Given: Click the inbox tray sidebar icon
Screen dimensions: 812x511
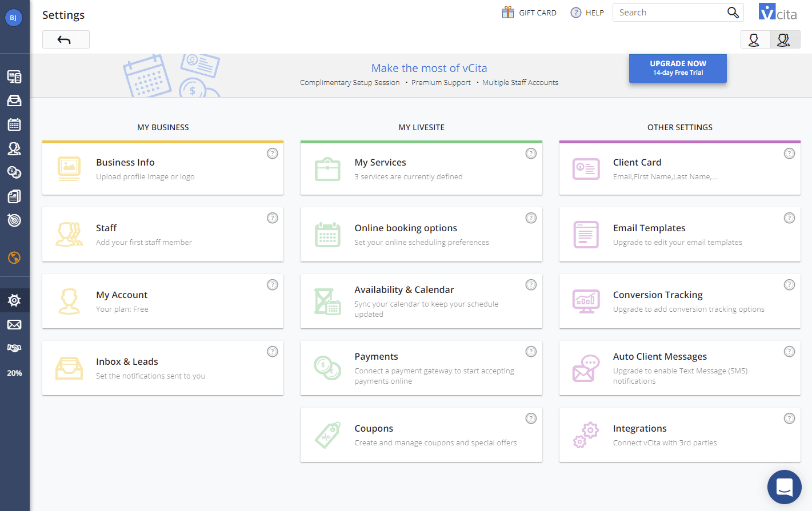Looking at the screenshot, I should click(14, 100).
